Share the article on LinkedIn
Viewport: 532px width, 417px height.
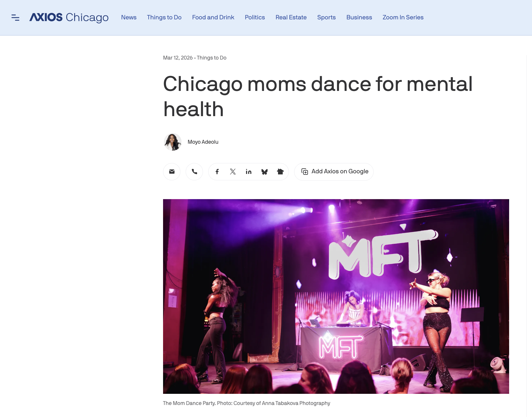click(x=249, y=172)
